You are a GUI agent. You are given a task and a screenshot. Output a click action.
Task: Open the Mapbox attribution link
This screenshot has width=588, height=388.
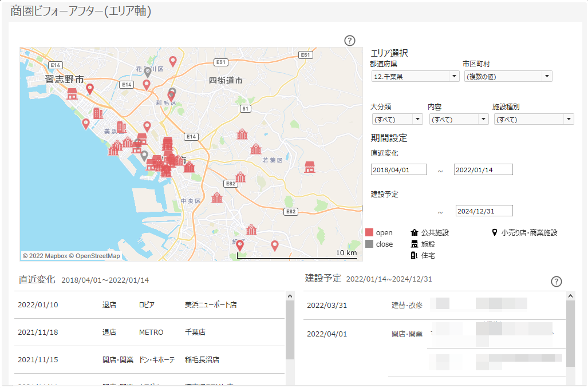point(45,256)
